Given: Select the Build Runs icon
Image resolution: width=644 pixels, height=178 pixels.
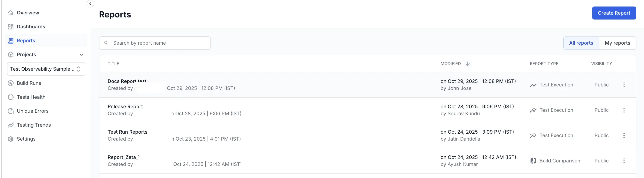Looking at the screenshot, I should pos(11,83).
